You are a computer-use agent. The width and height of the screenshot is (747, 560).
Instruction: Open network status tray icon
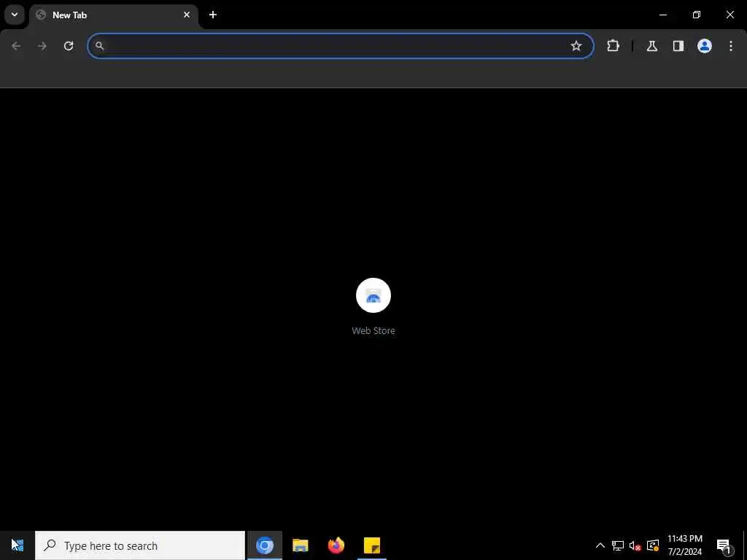(x=617, y=545)
